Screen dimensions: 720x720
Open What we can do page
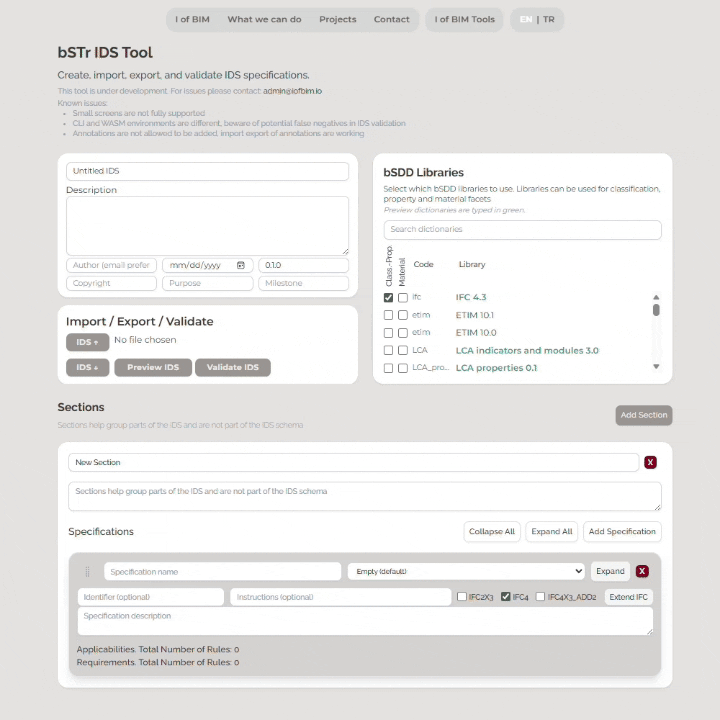tap(264, 19)
